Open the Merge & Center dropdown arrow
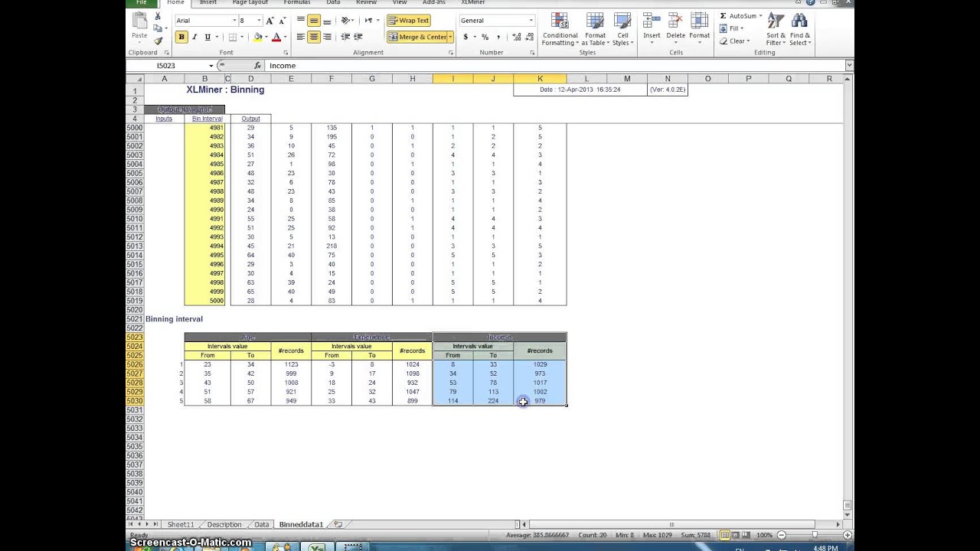 pyautogui.click(x=450, y=37)
